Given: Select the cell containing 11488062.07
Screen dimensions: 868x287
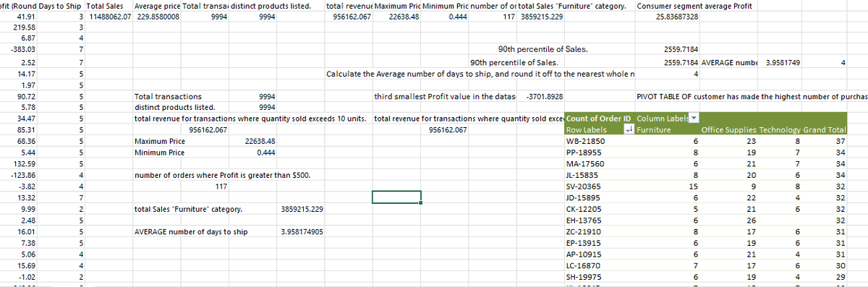Looking at the screenshot, I should 110,16.
